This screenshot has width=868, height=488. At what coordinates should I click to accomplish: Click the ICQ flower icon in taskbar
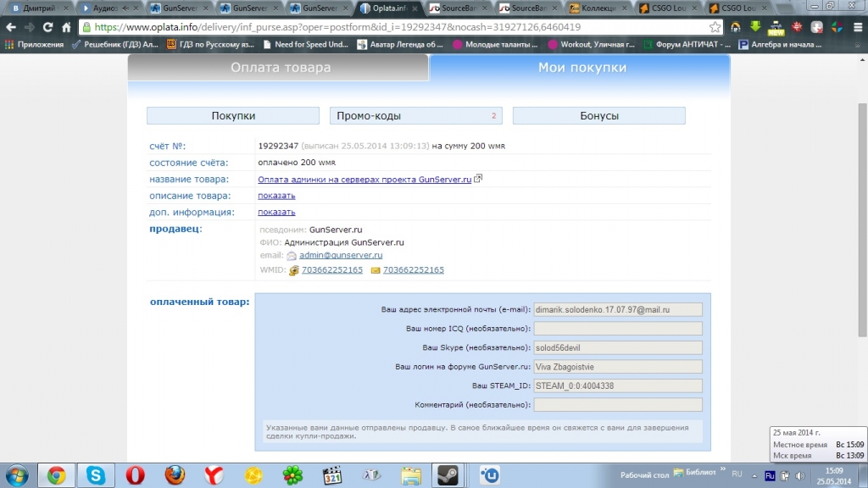tap(292, 475)
